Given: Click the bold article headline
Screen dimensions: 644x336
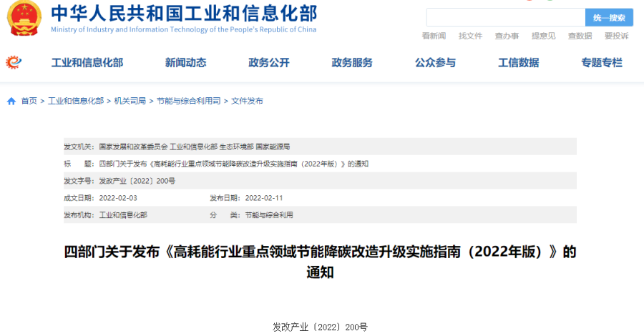Looking at the screenshot, I should [320, 262].
